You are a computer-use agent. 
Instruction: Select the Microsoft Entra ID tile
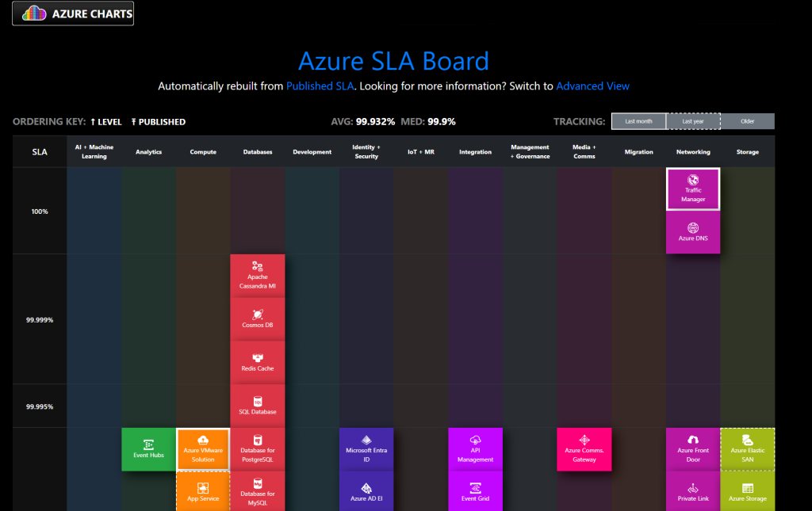tap(366, 449)
